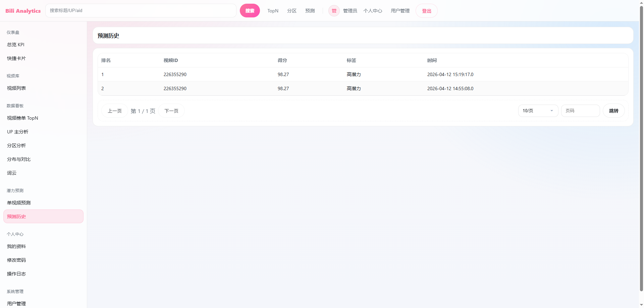Viewport: 644px width, 308px height.
Task: Open 个人中心 in the top bar
Action: pos(372,11)
